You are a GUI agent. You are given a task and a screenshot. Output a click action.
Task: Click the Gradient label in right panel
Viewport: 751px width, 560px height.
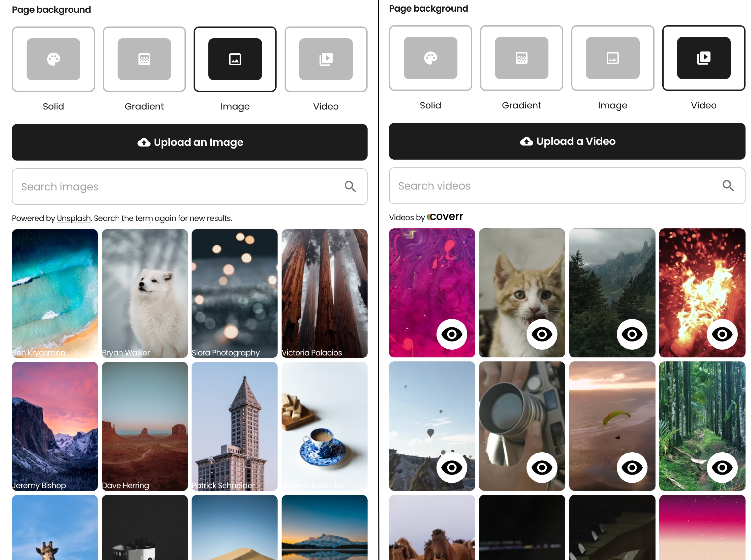tap(521, 106)
